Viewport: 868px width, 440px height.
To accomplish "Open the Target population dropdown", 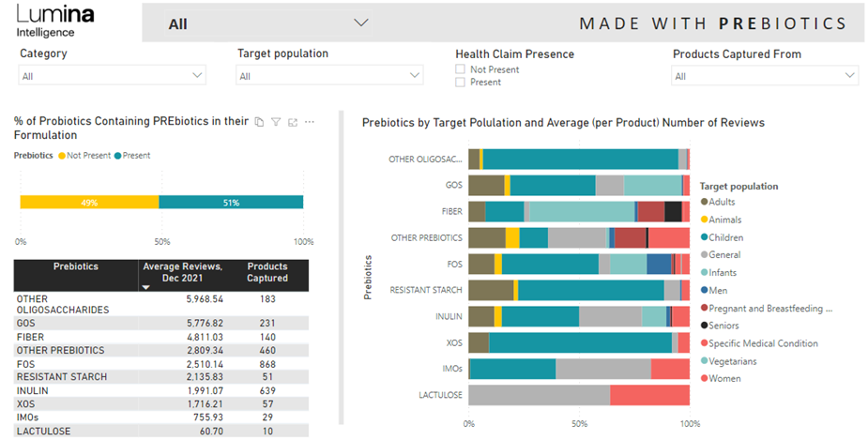I will coord(415,75).
